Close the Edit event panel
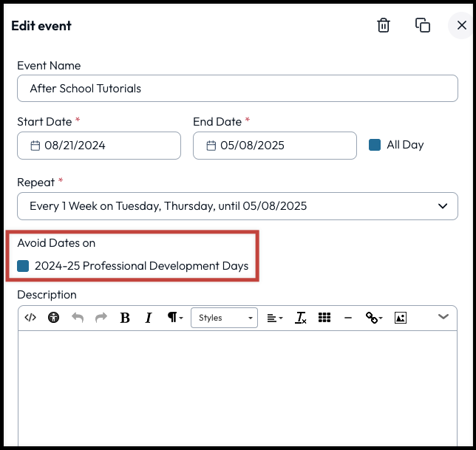Image resolution: width=476 pixels, height=450 pixels. click(x=462, y=25)
